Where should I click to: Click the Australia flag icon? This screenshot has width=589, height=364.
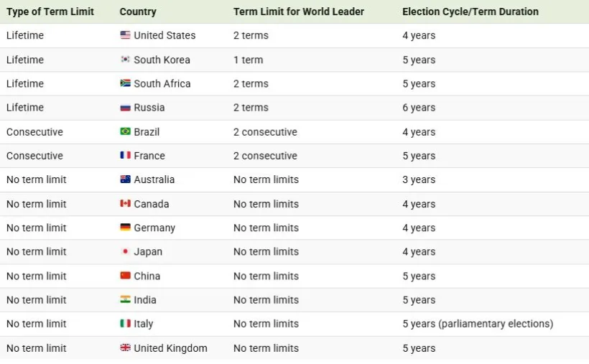pyautogui.click(x=125, y=179)
